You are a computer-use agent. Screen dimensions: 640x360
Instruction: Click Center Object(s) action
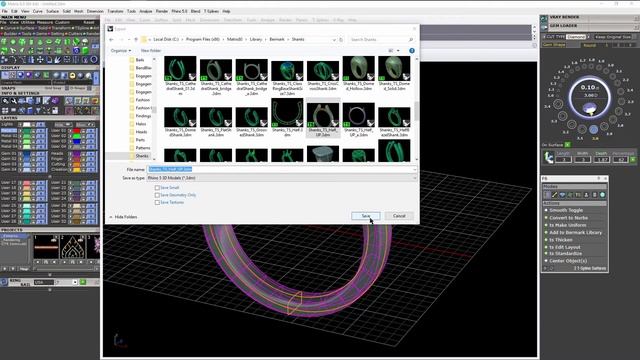[x=568, y=261]
